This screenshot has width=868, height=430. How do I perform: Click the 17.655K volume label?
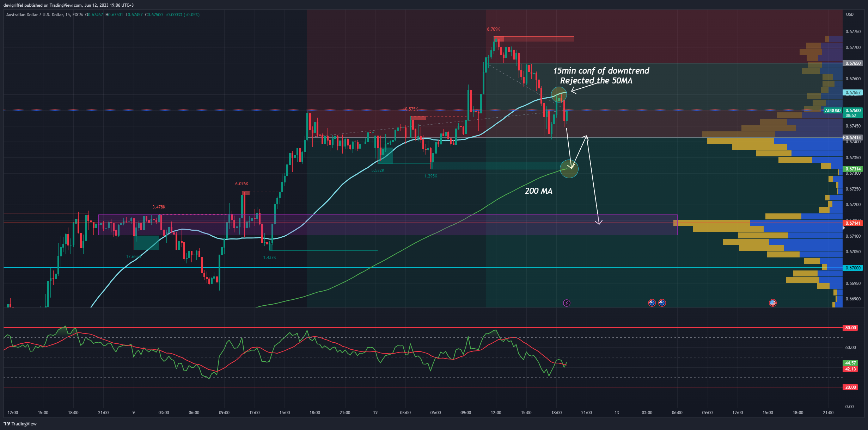pos(134,257)
